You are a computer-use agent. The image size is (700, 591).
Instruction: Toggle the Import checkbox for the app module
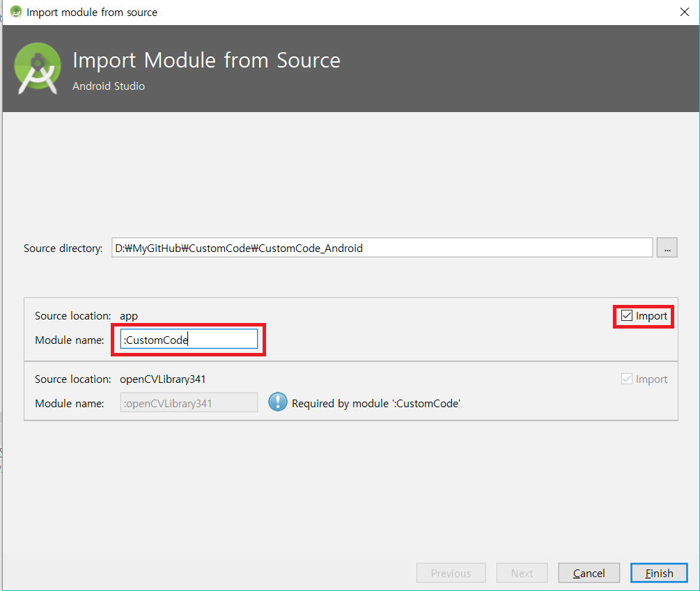pyautogui.click(x=627, y=316)
